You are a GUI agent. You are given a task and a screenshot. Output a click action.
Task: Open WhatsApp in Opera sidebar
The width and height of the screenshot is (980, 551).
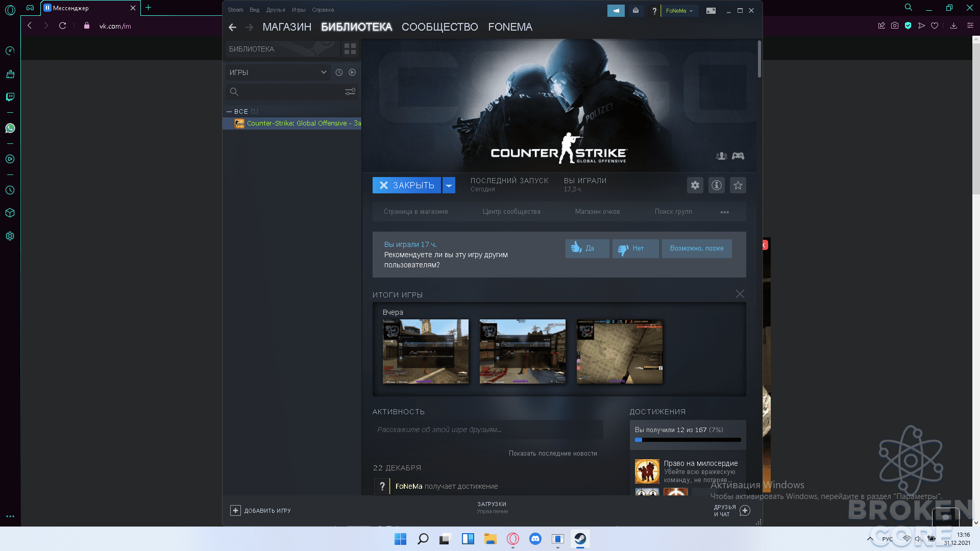point(10,128)
